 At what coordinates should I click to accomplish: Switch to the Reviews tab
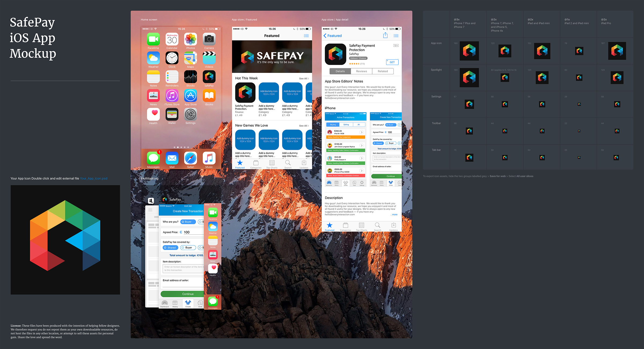click(361, 71)
